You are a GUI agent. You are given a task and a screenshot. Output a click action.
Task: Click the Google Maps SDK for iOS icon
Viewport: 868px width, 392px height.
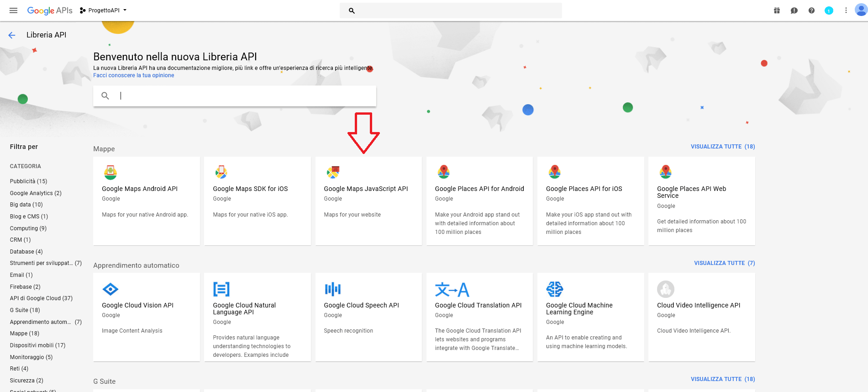click(x=221, y=172)
